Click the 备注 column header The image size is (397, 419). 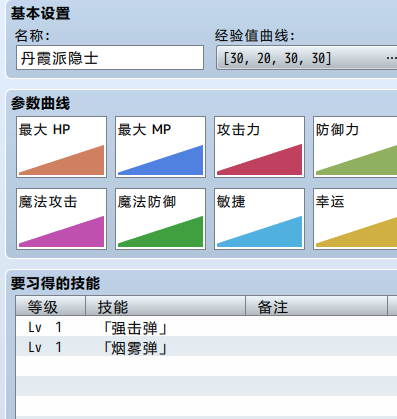(x=317, y=306)
